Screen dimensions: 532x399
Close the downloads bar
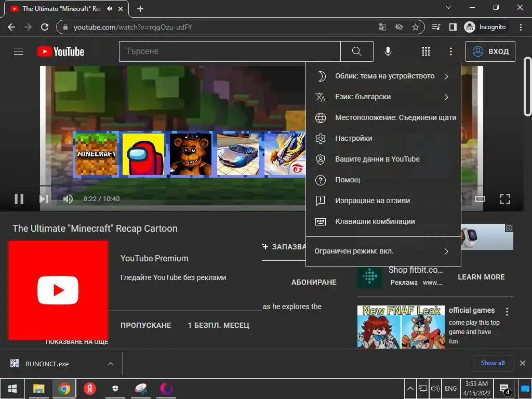pos(523,363)
